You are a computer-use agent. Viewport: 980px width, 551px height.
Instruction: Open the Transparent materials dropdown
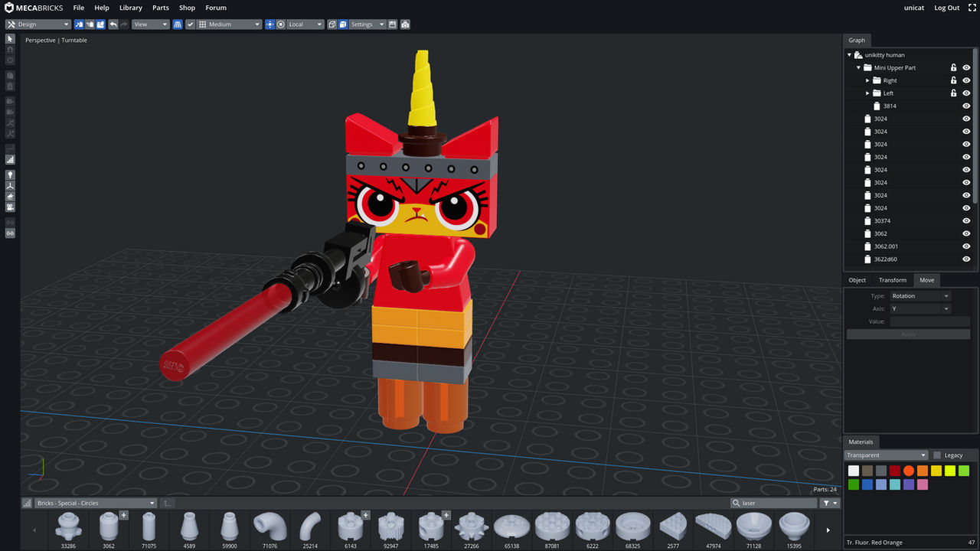[x=885, y=455]
